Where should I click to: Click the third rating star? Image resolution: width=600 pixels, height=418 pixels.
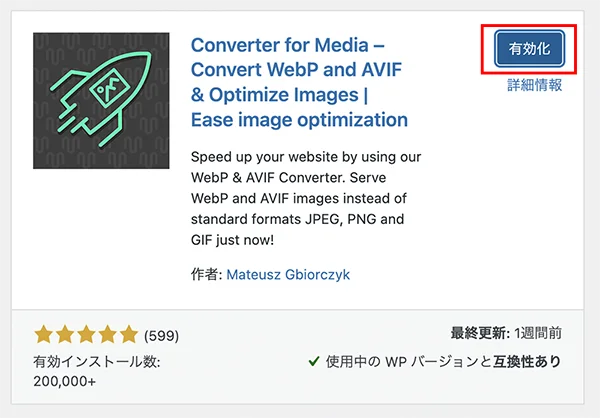87,334
